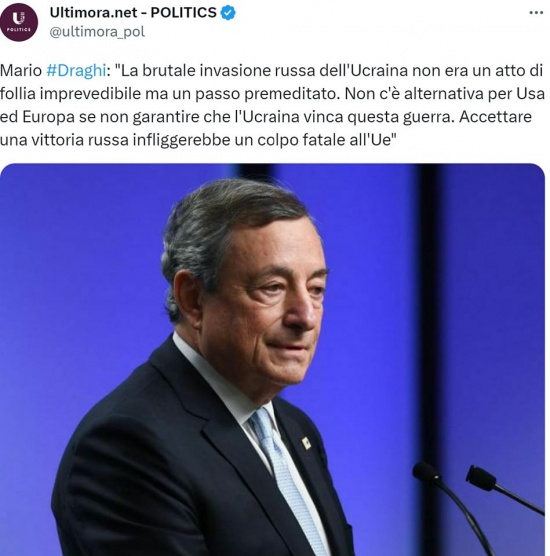This screenshot has height=556, width=550.
Task: Click the dark vertical stripe in photo background
Action: (x=427, y=319)
